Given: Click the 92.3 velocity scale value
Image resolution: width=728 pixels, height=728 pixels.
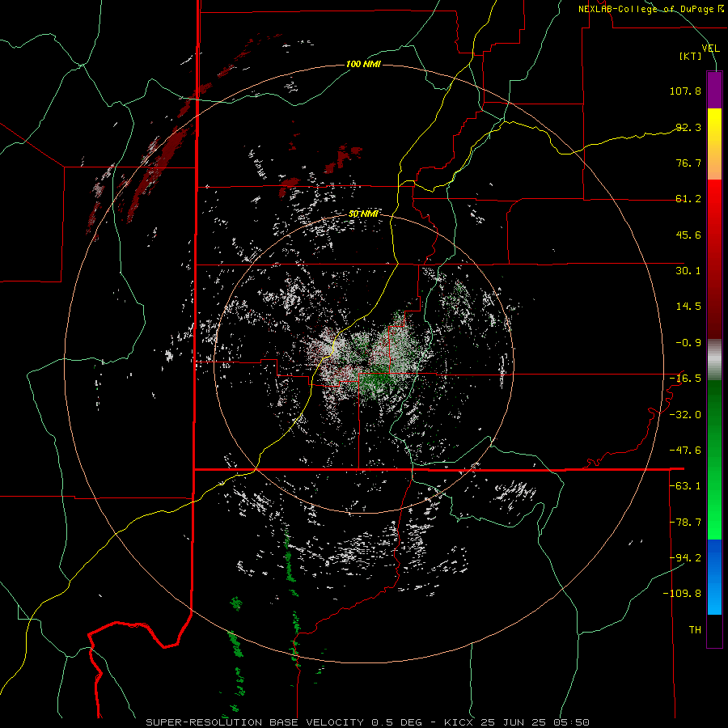Looking at the screenshot, I should (x=688, y=127).
